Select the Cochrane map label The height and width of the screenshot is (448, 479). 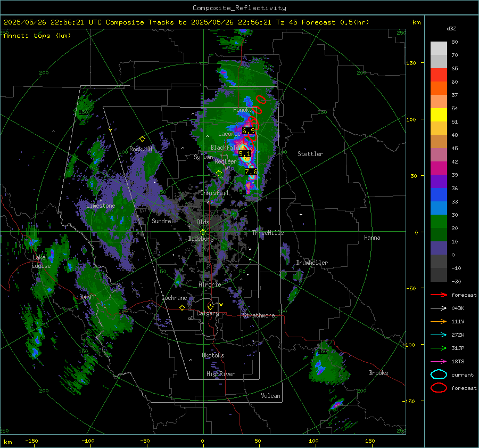pos(174,298)
